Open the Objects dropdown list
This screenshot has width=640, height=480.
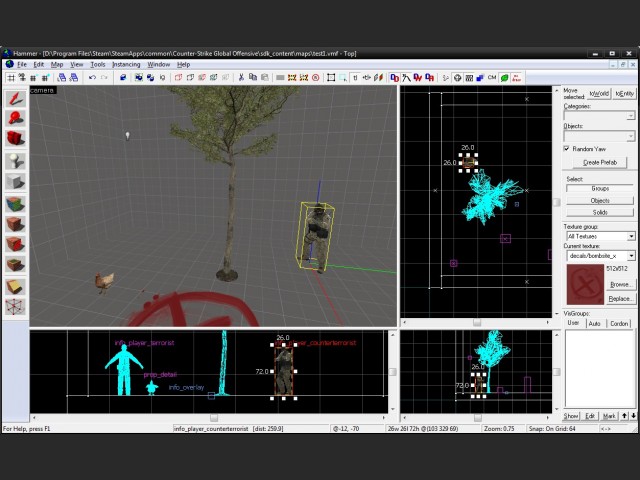coord(600,136)
